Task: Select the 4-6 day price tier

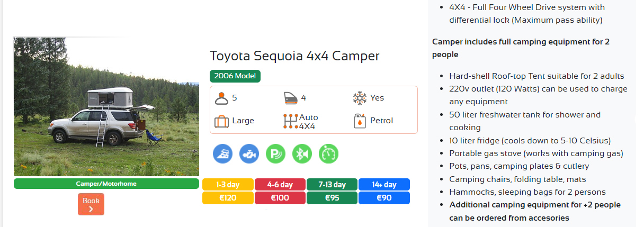Action: pos(280,185)
